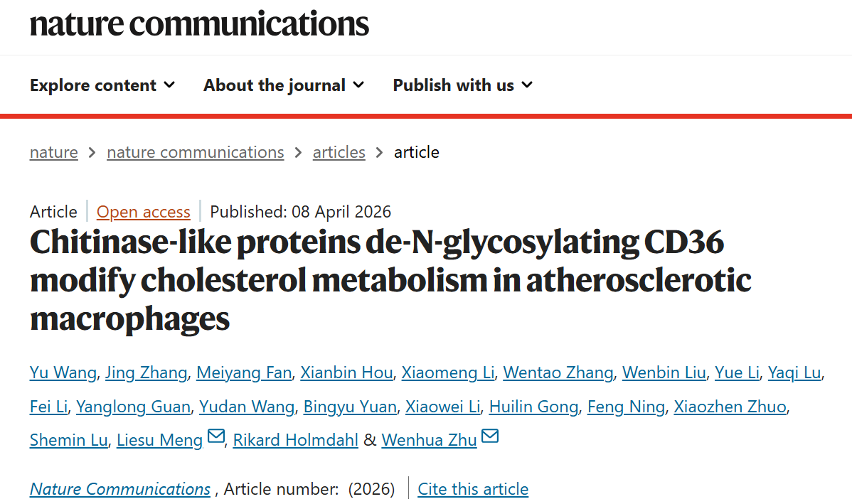Click Nature Communications journal italic link

point(120,489)
